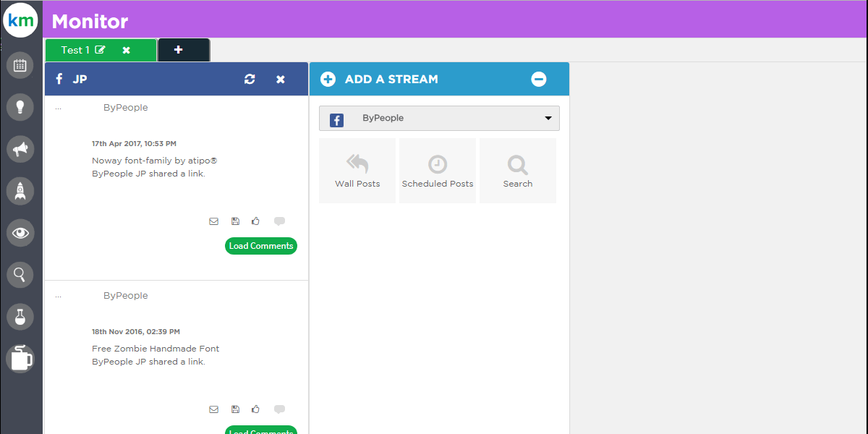Like the Free Zombie Handmade Font post
The width and height of the screenshot is (868, 434).
click(x=255, y=409)
